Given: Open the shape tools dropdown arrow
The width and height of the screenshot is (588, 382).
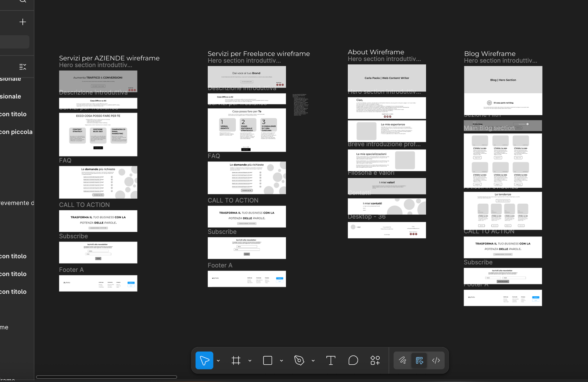Looking at the screenshot, I should pos(282,361).
